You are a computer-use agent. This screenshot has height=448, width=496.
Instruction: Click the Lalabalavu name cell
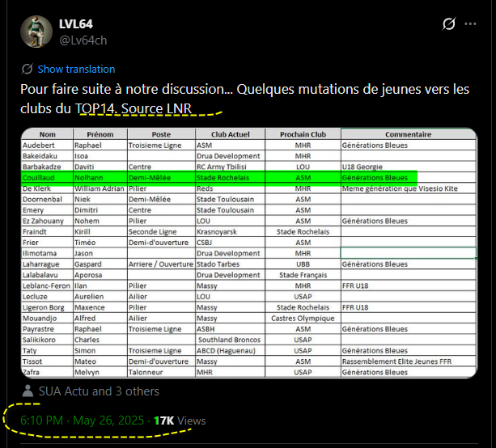coord(48,275)
